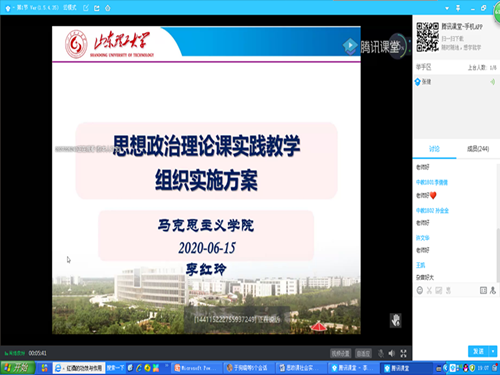Click the 发送 send button
The height and width of the screenshot is (375, 500).
pos(478,351)
